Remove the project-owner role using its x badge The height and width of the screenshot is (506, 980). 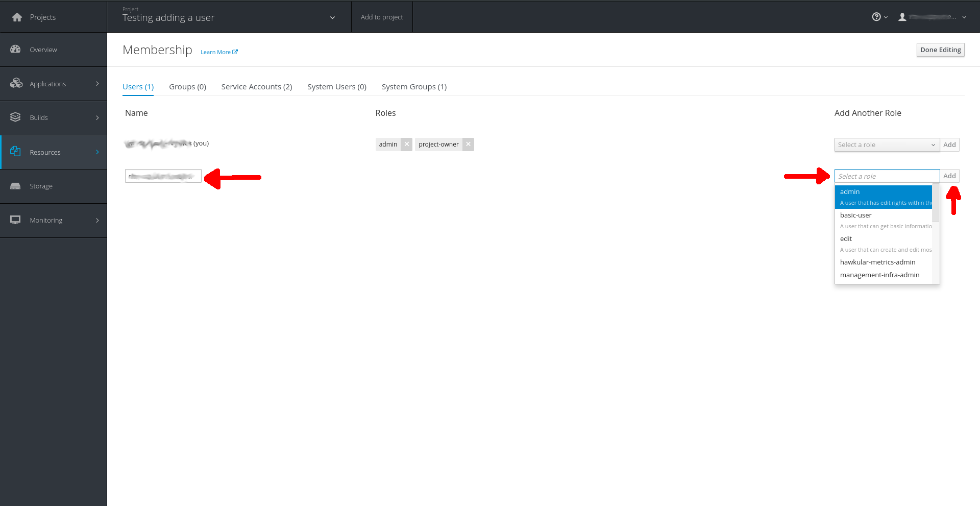(468, 144)
